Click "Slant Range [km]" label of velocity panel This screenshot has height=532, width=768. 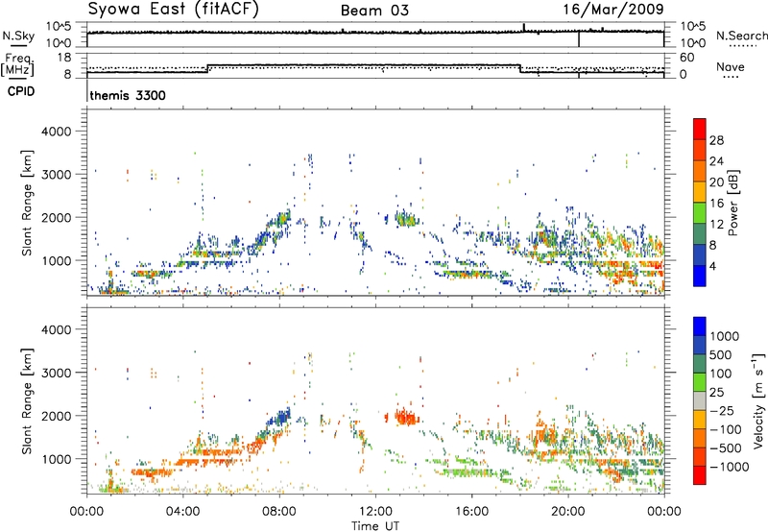(x=27, y=401)
